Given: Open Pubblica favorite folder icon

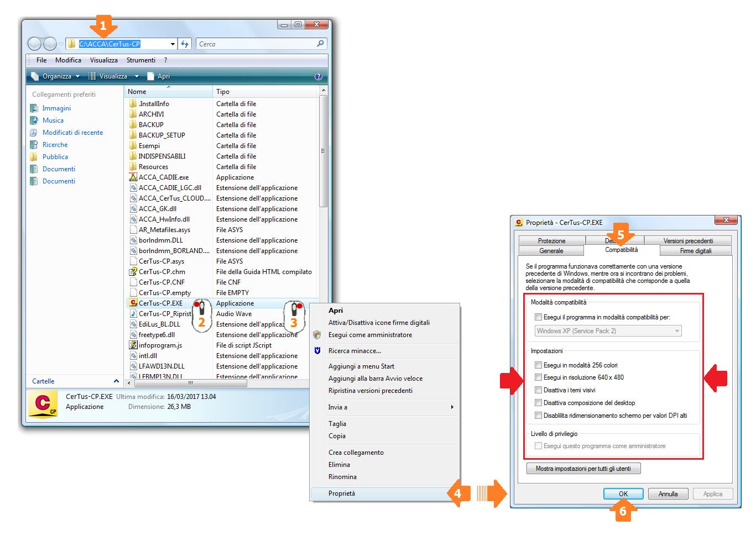Looking at the screenshot, I should click(x=34, y=157).
